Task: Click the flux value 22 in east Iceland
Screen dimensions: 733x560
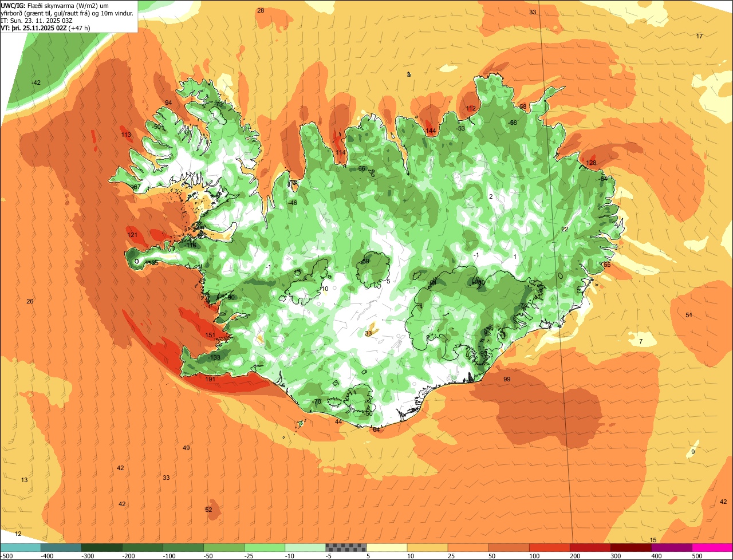Action: [565, 230]
